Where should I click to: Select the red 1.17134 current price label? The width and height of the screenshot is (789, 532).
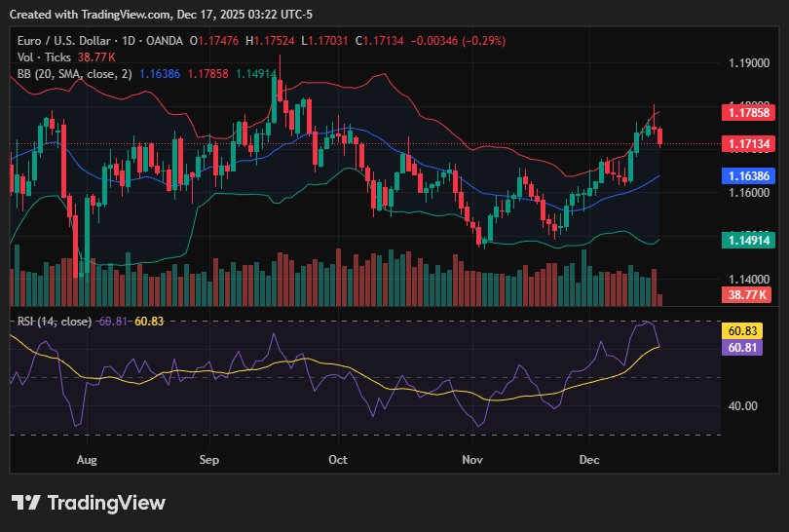[751, 144]
